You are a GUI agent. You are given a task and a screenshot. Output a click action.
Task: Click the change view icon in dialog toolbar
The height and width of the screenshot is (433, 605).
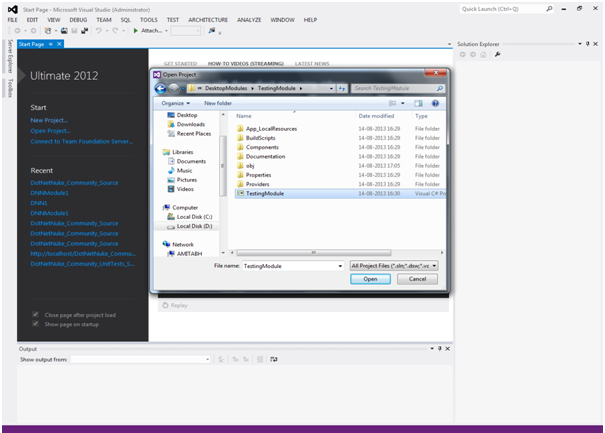click(392, 103)
